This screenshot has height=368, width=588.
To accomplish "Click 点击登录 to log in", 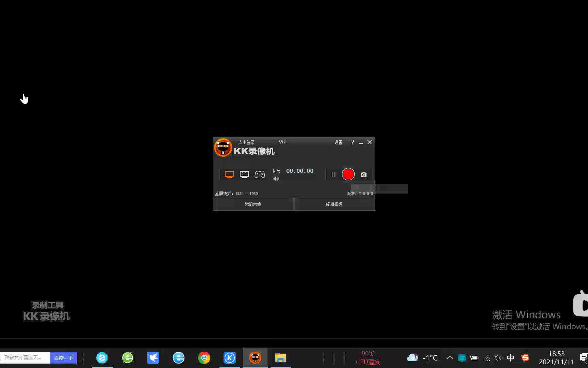I will coord(246,142).
